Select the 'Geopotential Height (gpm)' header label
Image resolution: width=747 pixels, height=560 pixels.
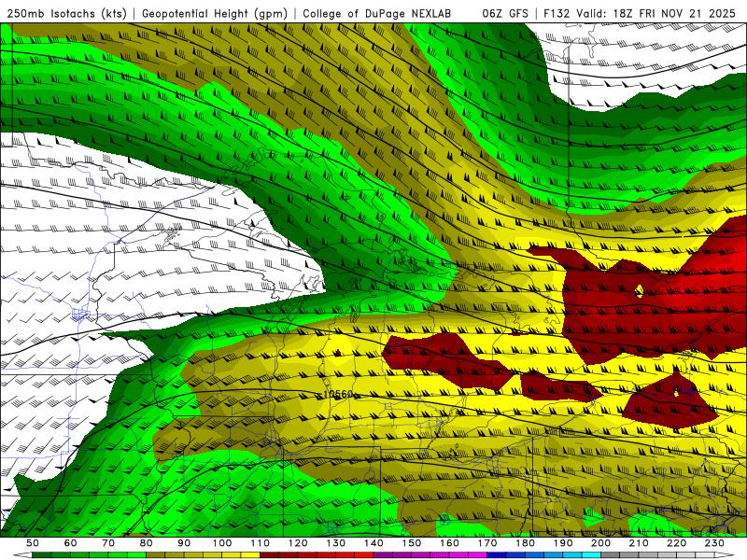coord(215,14)
